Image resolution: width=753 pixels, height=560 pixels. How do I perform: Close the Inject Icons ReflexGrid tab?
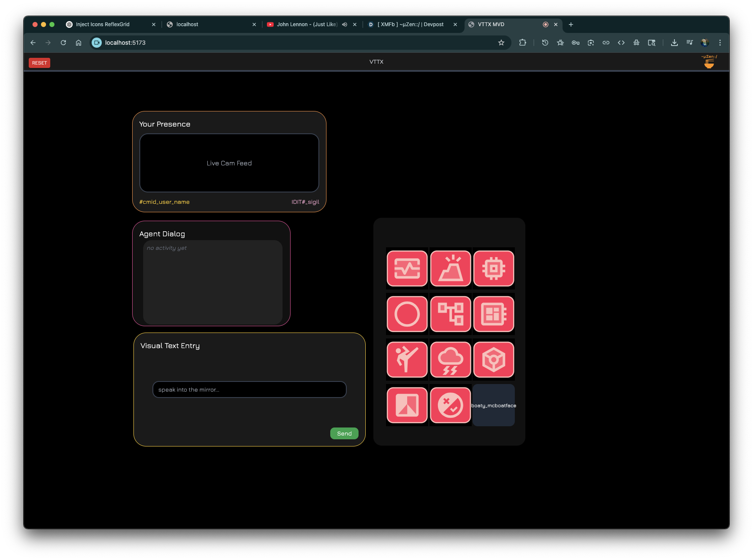coord(154,24)
